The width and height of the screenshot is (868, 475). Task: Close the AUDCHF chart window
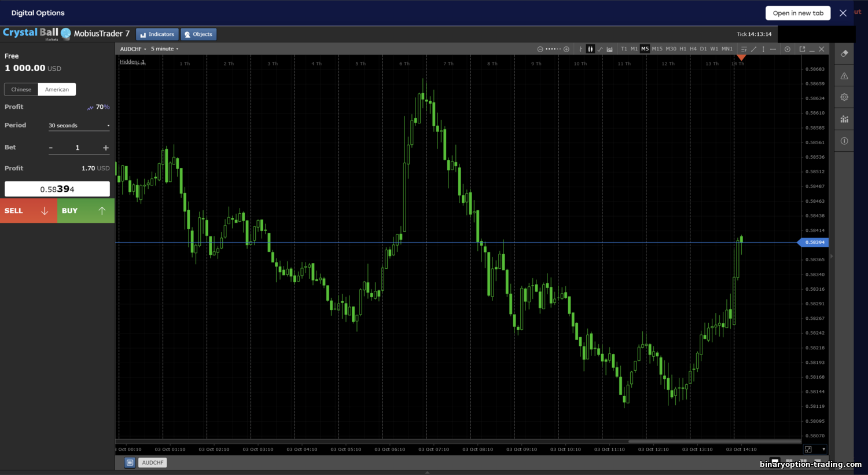coord(821,49)
